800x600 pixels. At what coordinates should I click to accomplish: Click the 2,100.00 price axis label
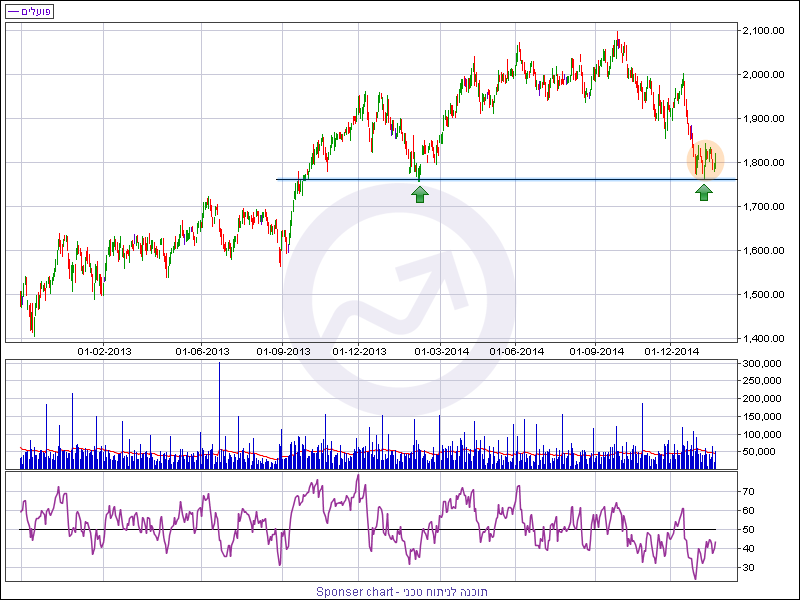point(762,31)
